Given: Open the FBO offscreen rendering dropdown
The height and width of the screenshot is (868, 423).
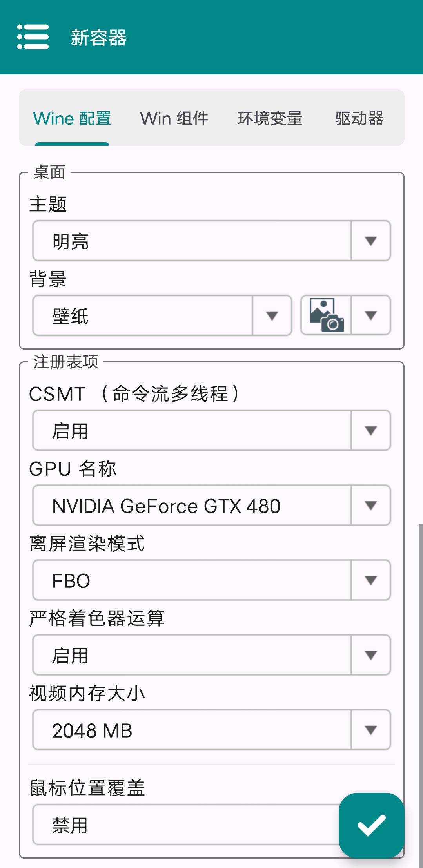Looking at the screenshot, I should coord(212,580).
